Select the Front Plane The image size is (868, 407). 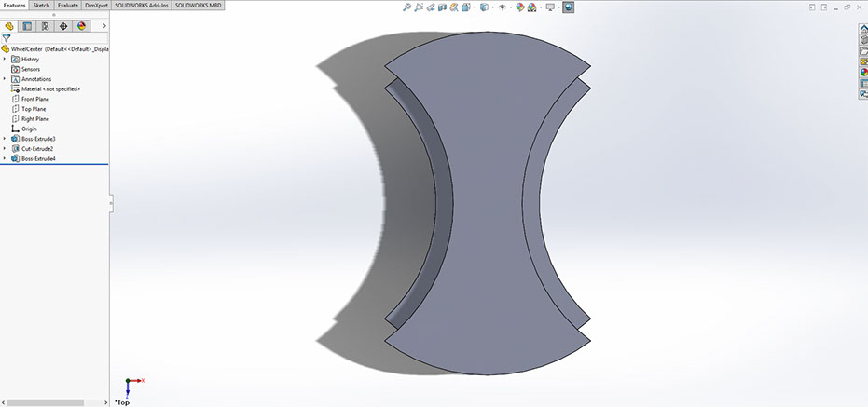(35, 99)
